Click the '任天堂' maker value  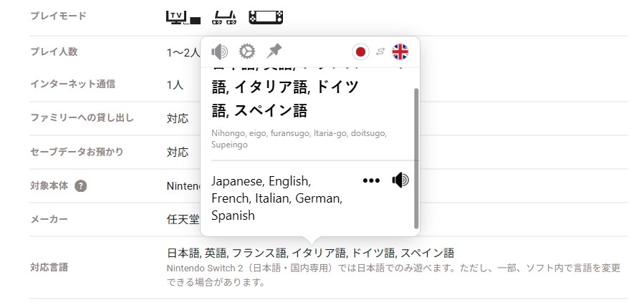click(x=183, y=220)
